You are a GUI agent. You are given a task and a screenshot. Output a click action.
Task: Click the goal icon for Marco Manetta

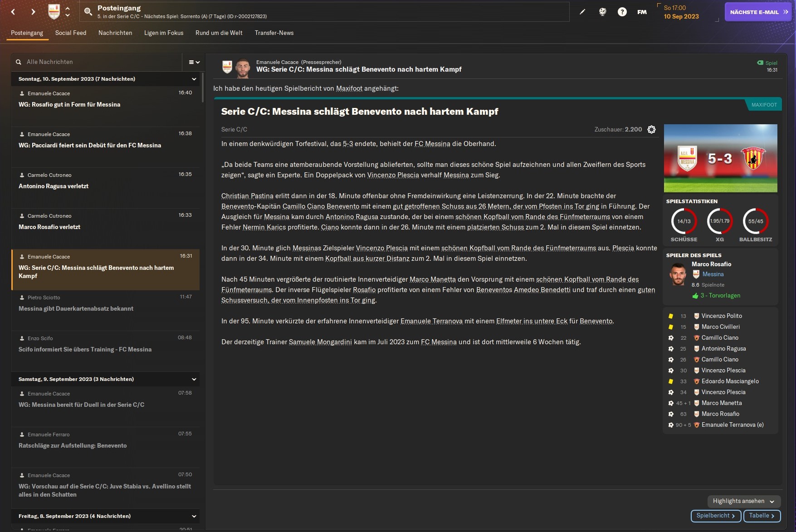click(671, 403)
